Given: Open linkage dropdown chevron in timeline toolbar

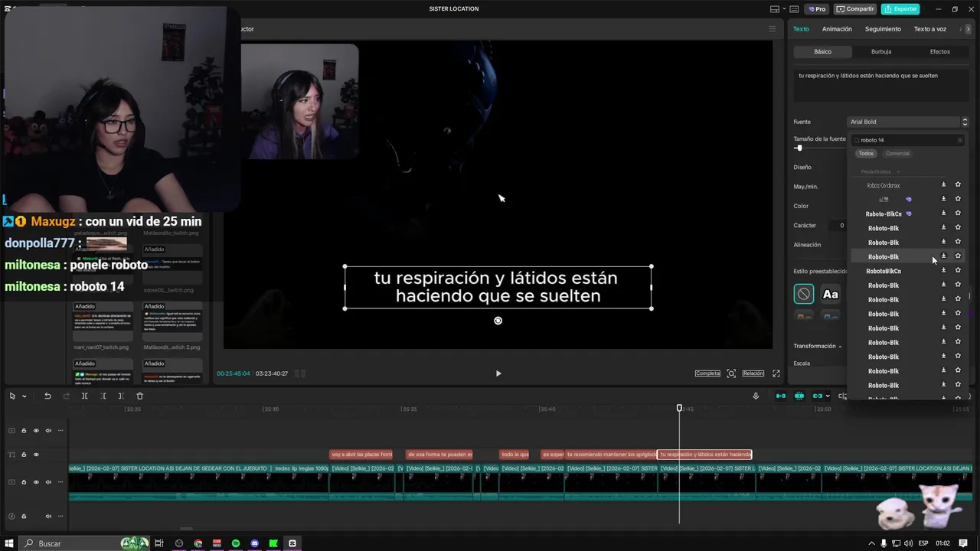Looking at the screenshot, I should pyautogui.click(x=828, y=396).
